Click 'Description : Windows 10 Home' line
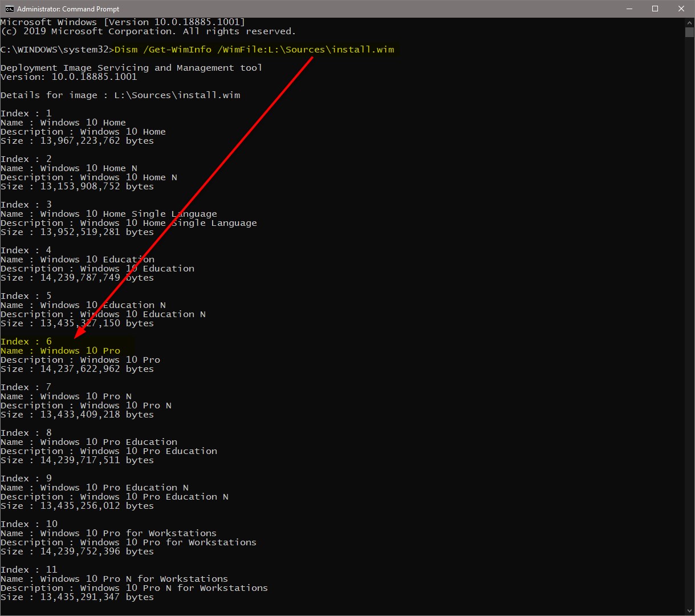 coord(83,132)
